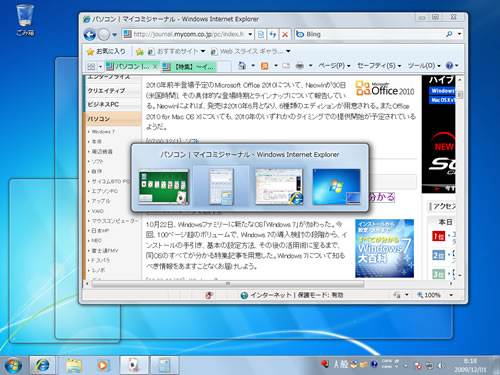Open Action Center flag tray icon
Screen dimensions: 500x375
click(418, 366)
